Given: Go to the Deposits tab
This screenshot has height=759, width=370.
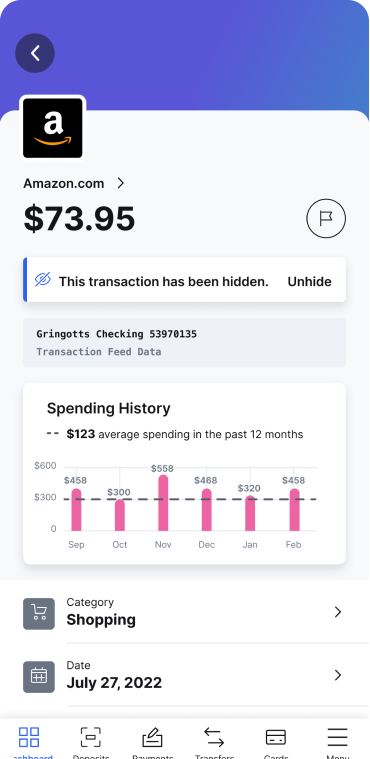Looking at the screenshot, I should point(91,742).
